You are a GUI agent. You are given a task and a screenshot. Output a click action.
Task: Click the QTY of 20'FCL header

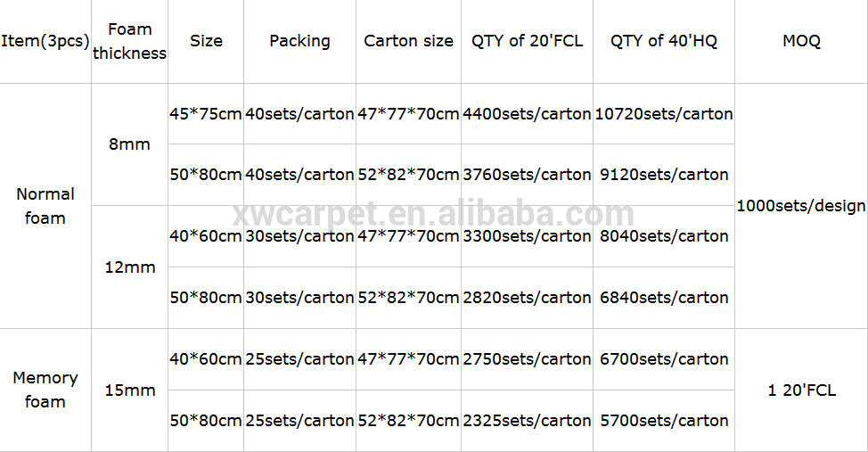(527, 41)
